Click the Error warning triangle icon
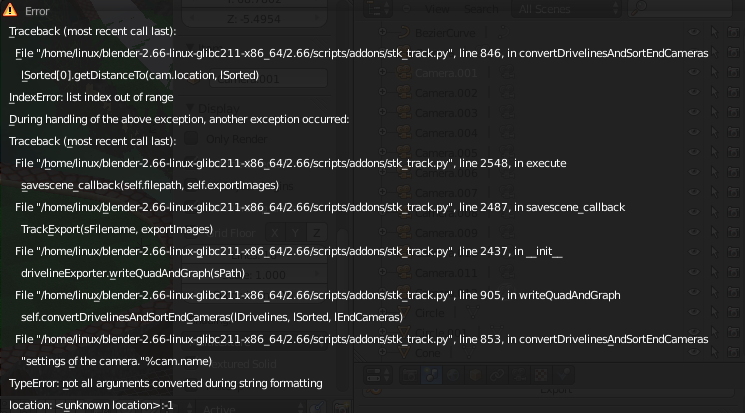This screenshot has width=745, height=413. pyautogui.click(x=10, y=10)
